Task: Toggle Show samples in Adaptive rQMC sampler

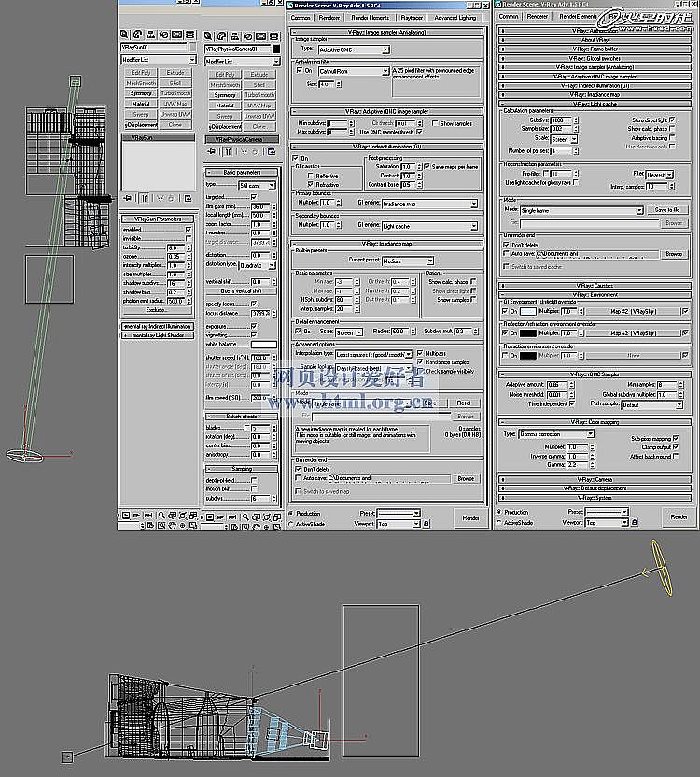Action: pos(434,123)
